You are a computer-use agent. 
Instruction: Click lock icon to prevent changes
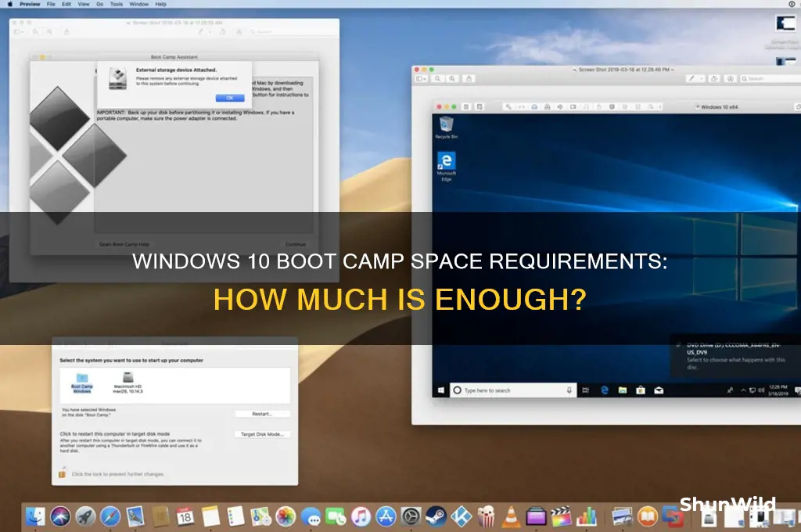[x=63, y=473]
